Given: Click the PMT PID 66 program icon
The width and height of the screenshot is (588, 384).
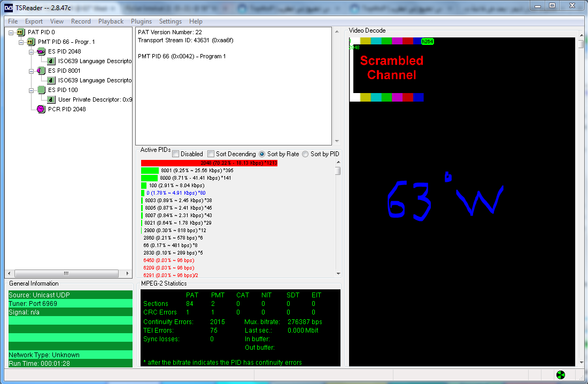Looking at the screenshot, I should (32, 42).
